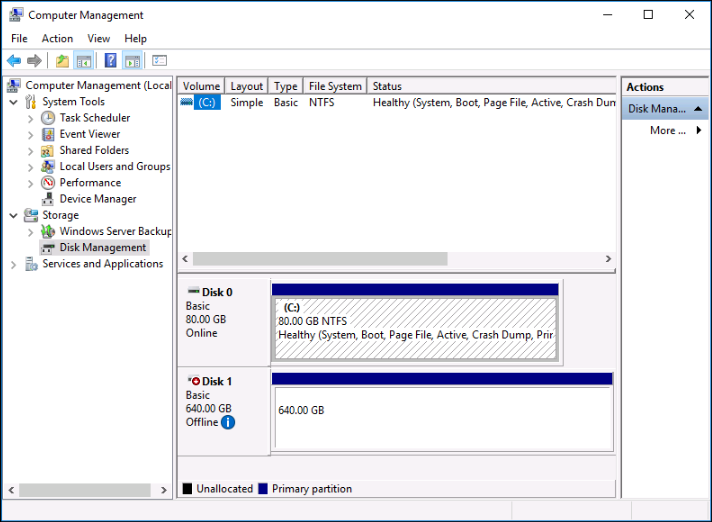The width and height of the screenshot is (712, 522).
Task: Collapse the Disk Management actions section
Action: pos(698,109)
